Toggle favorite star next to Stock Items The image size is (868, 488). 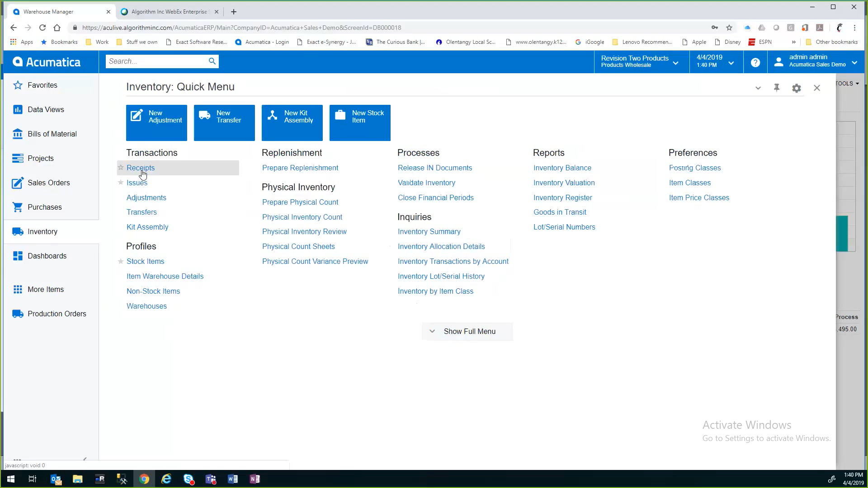(121, 261)
